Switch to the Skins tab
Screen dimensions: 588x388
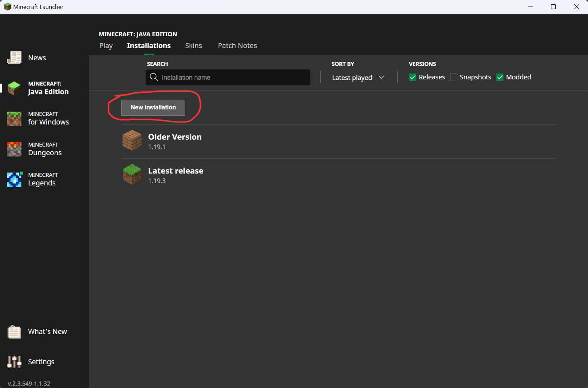tap(193, 46)
